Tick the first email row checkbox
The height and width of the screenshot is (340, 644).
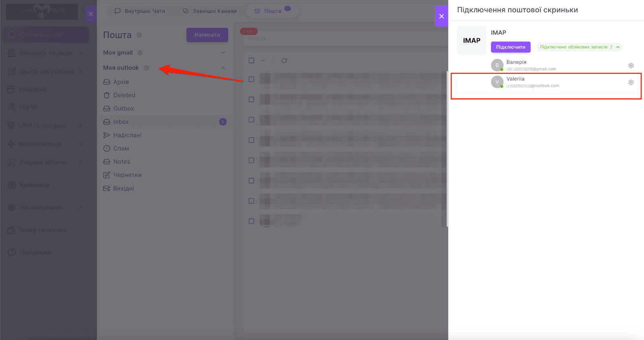pyautogui.click(x=252, y=79)
